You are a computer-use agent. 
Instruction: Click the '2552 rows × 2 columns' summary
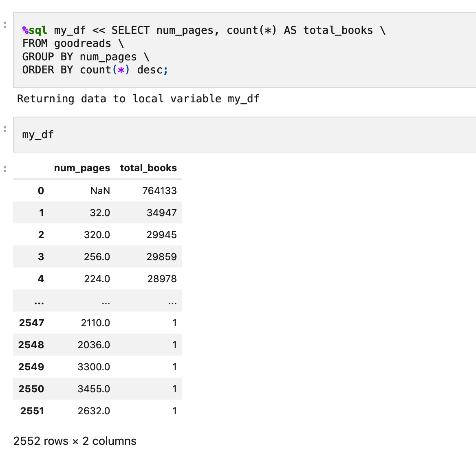point(75,441)
